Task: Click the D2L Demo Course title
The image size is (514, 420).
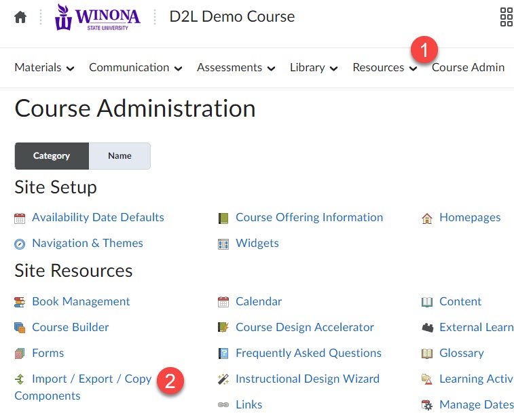Action: click(x=232, y=17)
